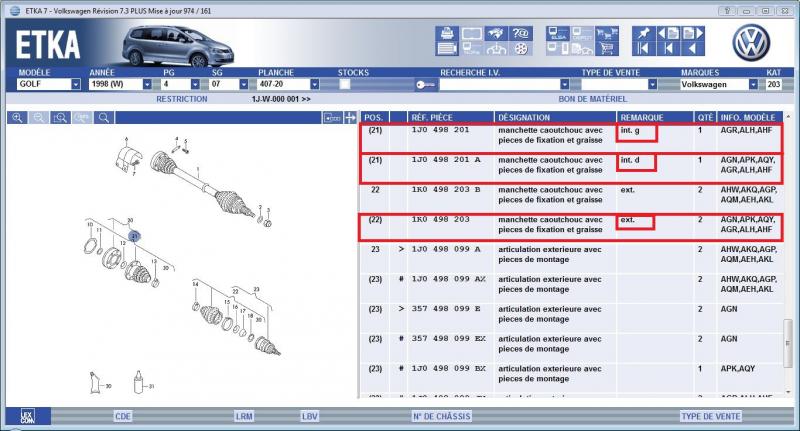This screenshot has width=800, height=431.
Task: Select part number 357 498 099 E
Action: 446,309
